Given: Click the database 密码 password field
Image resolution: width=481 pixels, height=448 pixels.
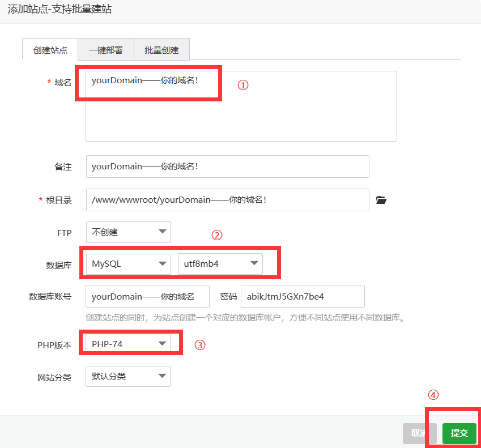Looking at the screenshot, I should [302, 296].
